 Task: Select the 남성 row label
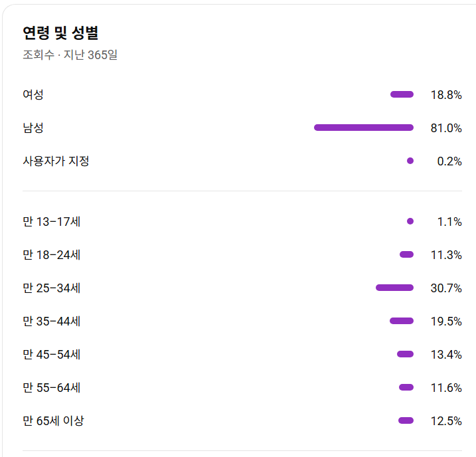tap(33, 128)
